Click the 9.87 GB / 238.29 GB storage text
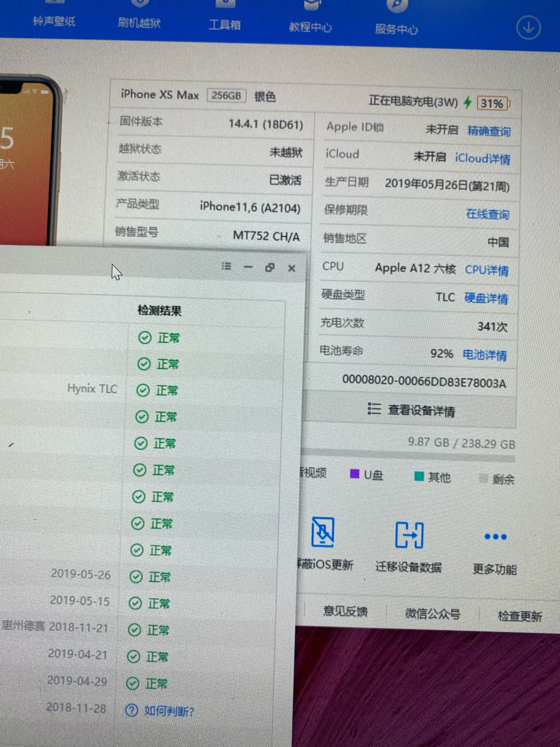The height and width of the screenshot is (747, 560). click(461, 443)
